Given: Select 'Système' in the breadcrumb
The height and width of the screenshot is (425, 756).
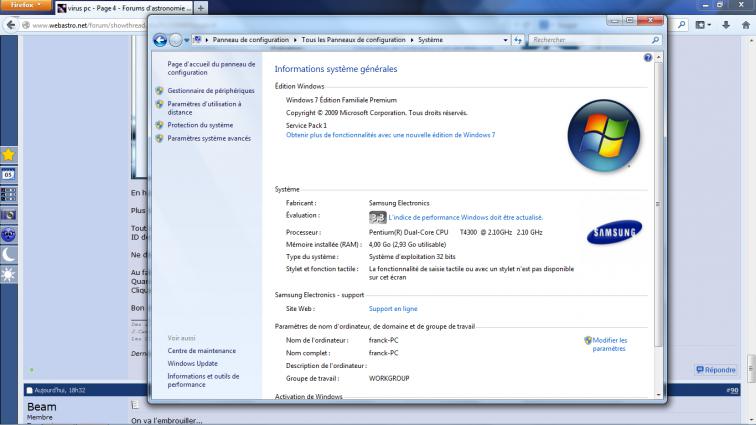Looking at the screenshot, I should click(x=430, y=40).
